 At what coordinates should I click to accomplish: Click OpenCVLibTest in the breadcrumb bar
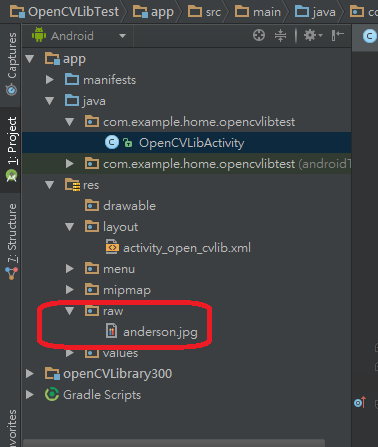(65, 12)
